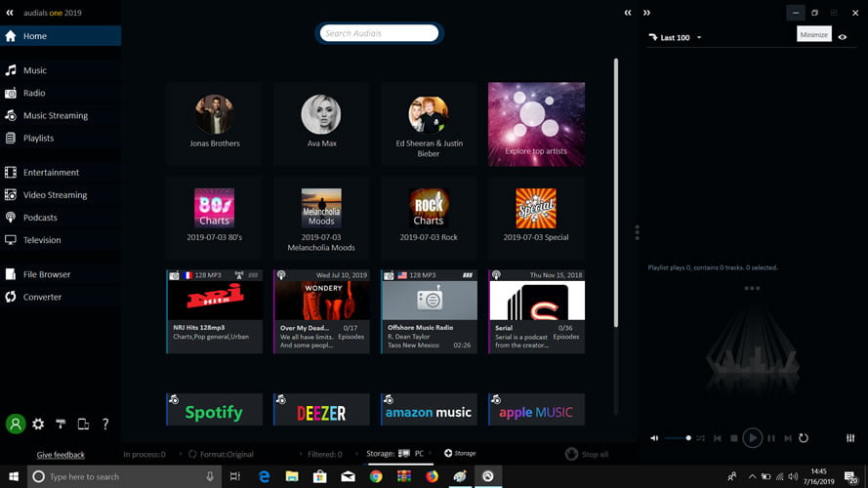This screenshot has width=868, height=488.
Task: Select Podcasts from the sidebar
Action: click(40, 218)
